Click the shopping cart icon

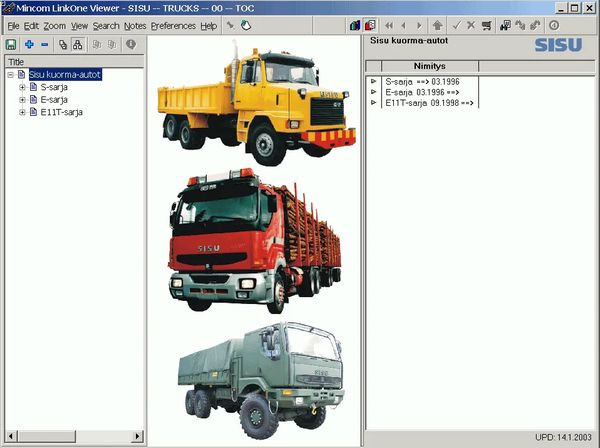(x=486, y=25)
